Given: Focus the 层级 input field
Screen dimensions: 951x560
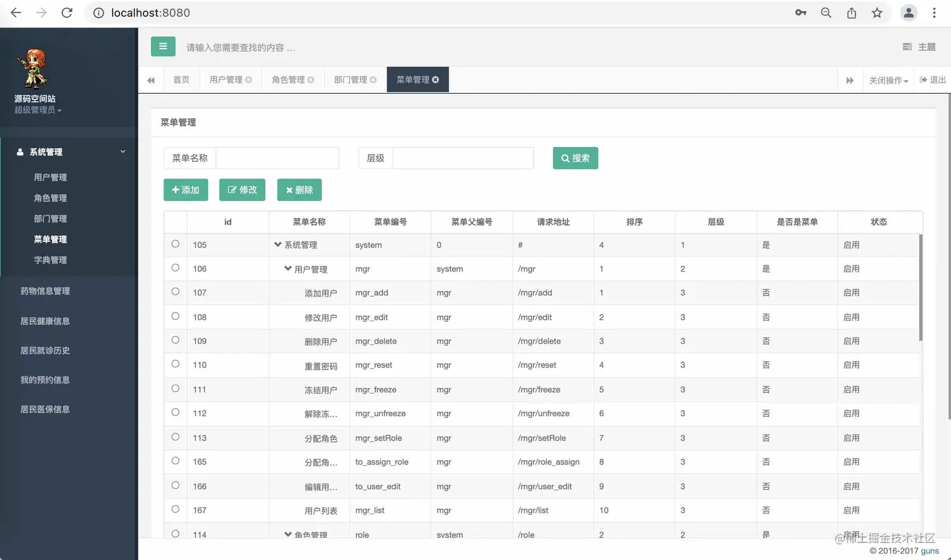Looking at the screenshot, I should click(x=463, y=158).
